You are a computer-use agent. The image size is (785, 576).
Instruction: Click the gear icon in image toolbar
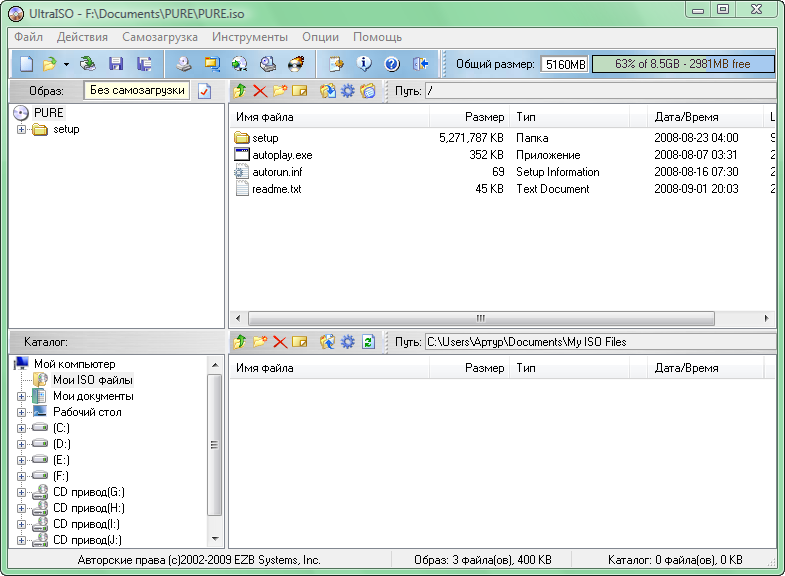[347, 91]
